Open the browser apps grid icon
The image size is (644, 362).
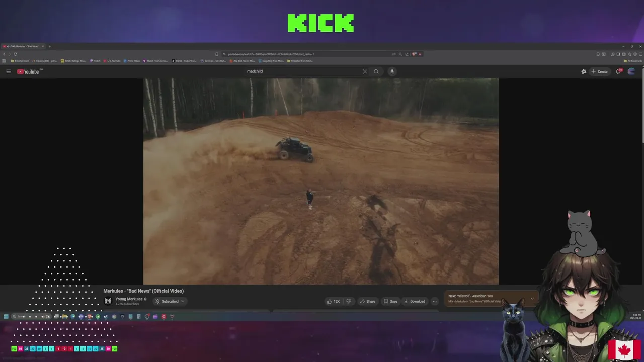click(4, 61)
